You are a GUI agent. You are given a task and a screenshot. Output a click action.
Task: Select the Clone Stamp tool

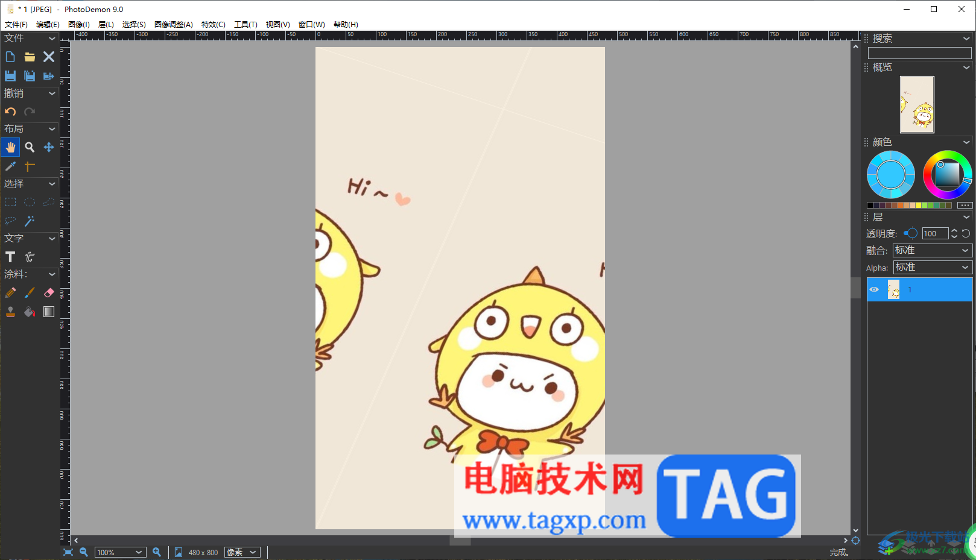(x=10, y=312)
